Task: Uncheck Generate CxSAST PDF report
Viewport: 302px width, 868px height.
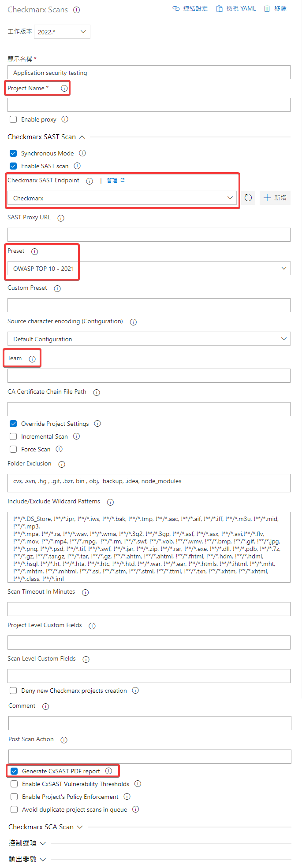Action: 14,771
